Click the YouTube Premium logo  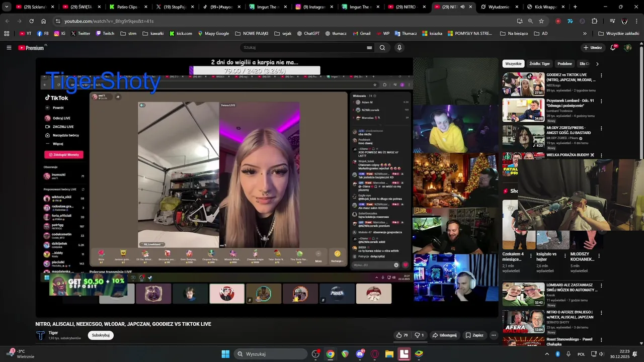click(x=31, y=48)
